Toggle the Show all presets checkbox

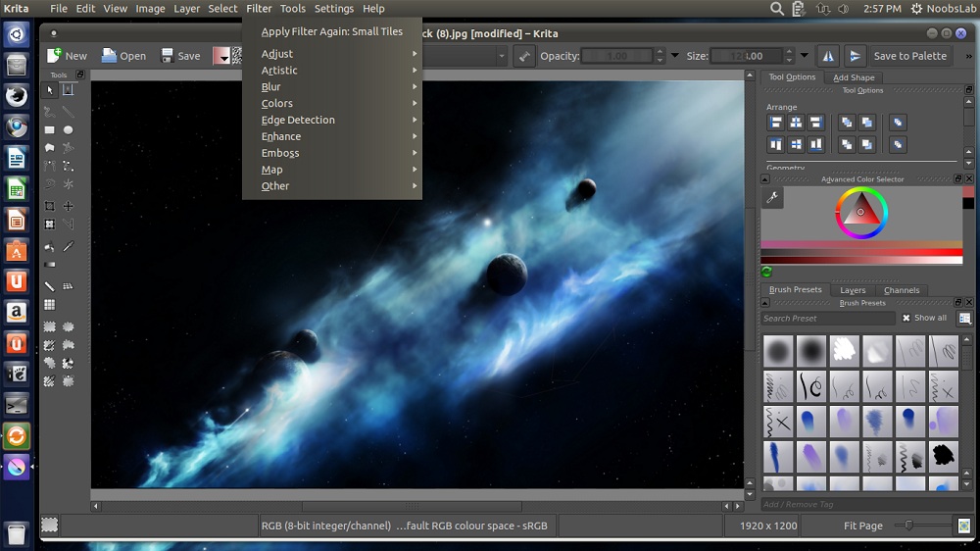(x=906, y=319)
